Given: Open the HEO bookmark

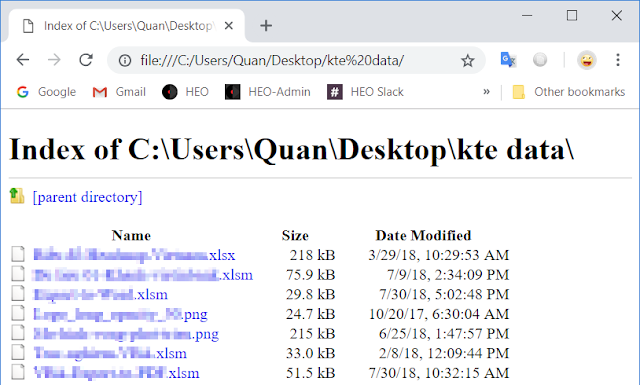Looking at the screenshot, I should pos(185,92).
